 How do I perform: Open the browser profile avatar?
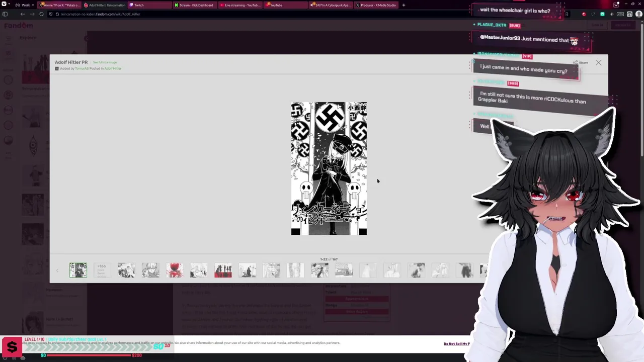(x=638, y=14)
